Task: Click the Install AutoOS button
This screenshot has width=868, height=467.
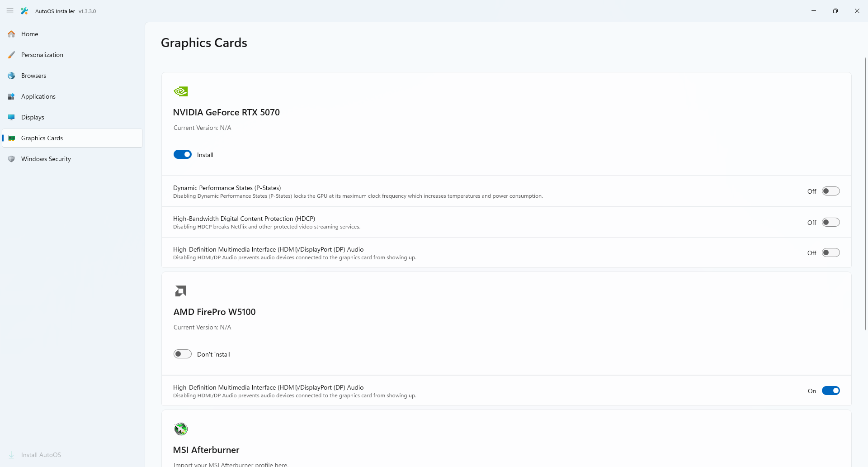Action: pyautogui.click(x=72, y=455)
